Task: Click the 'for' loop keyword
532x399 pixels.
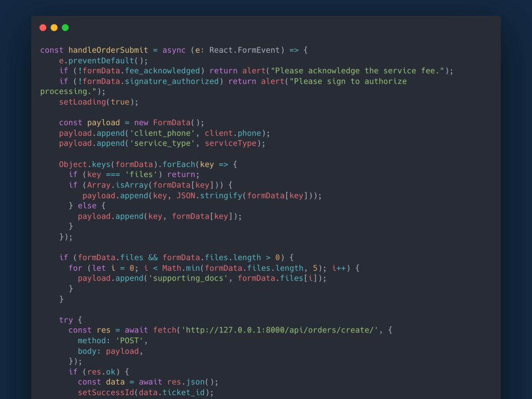Action: pyautogui.click(x=76, y=268)
